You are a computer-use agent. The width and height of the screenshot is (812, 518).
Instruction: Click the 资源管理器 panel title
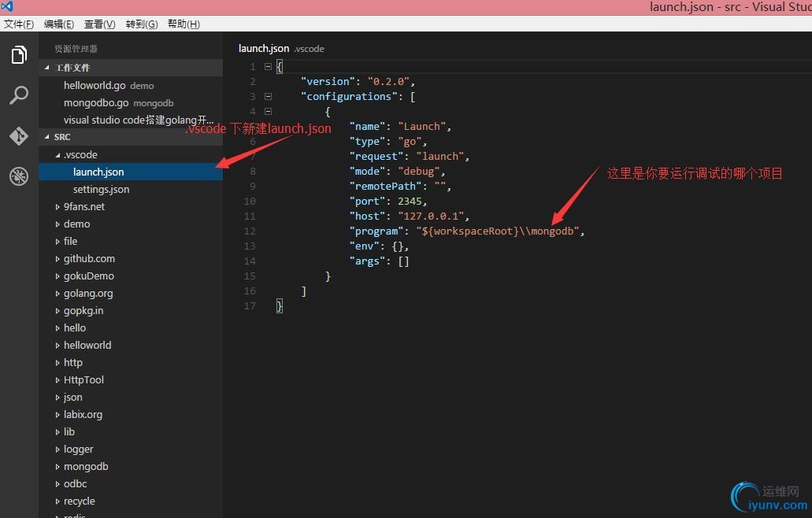tap(76, 49)
